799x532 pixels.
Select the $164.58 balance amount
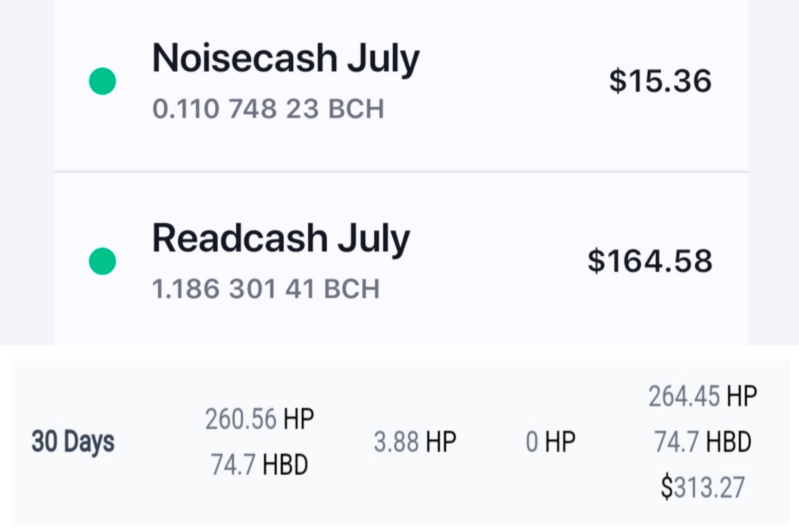650,261
